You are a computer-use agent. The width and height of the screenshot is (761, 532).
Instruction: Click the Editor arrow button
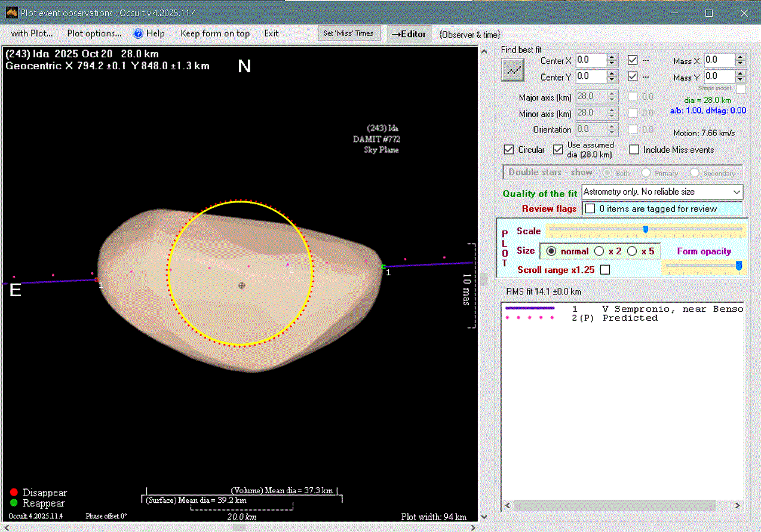[409, 34]
